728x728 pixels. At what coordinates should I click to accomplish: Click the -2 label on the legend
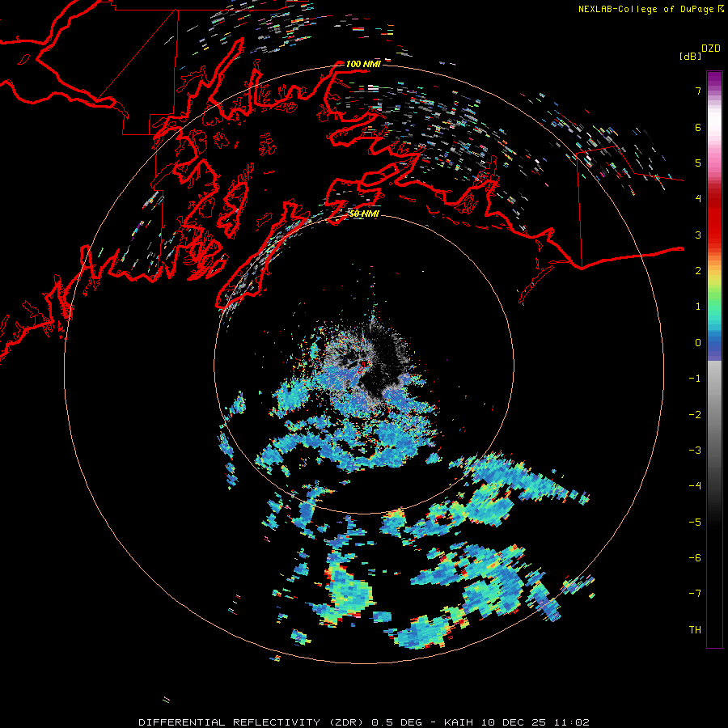(x=695, y=415)
